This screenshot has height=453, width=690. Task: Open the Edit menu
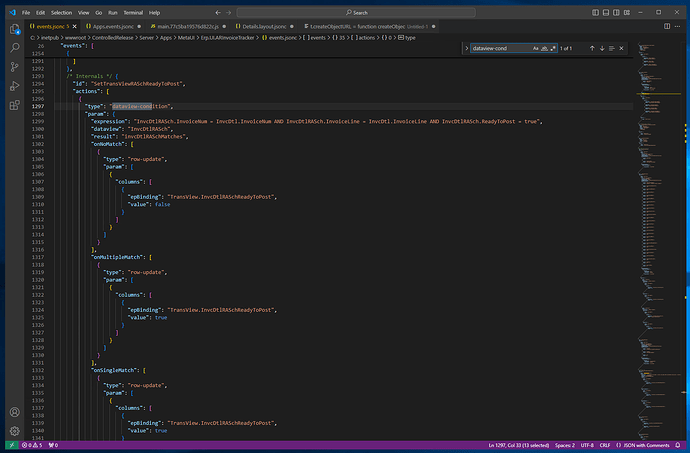40,13
